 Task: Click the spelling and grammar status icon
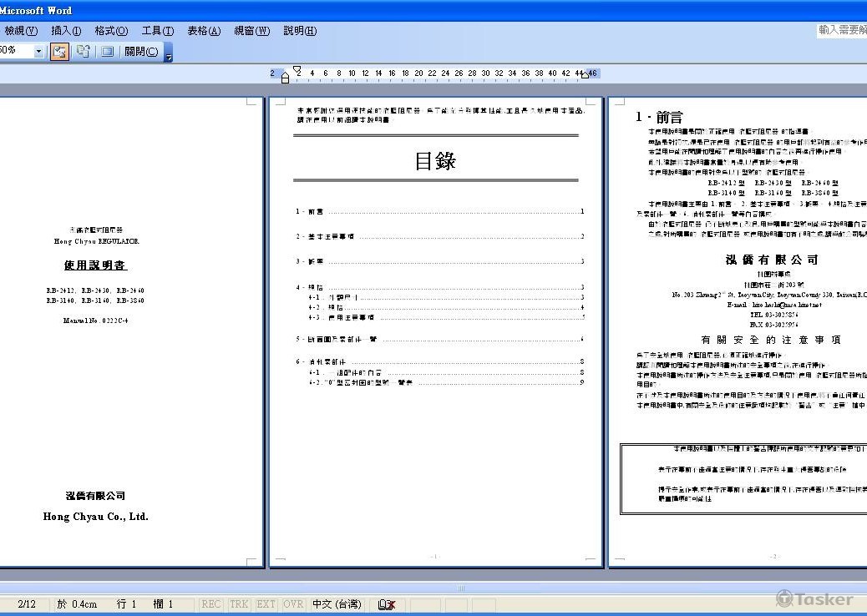[x=385, y=603]
